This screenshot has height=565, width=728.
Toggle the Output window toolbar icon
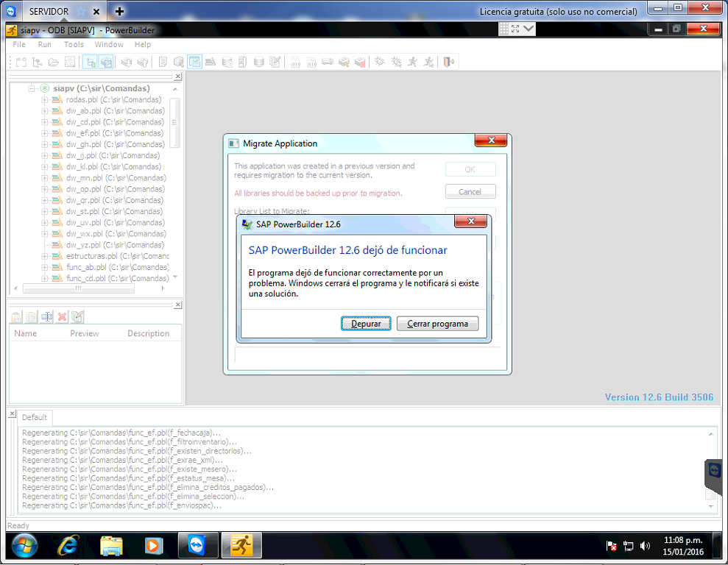pos(106,62)
